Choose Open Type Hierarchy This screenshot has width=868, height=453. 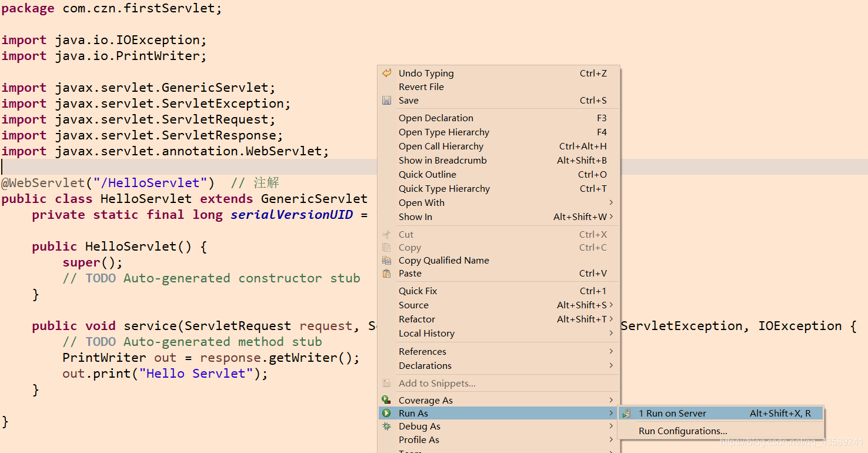pyautogui.click(x=499, y=132)
